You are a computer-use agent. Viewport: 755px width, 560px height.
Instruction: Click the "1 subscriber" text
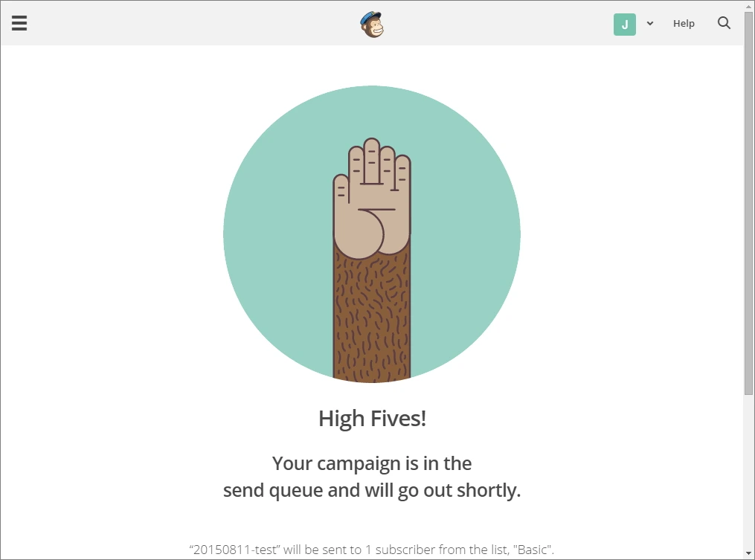400,550
